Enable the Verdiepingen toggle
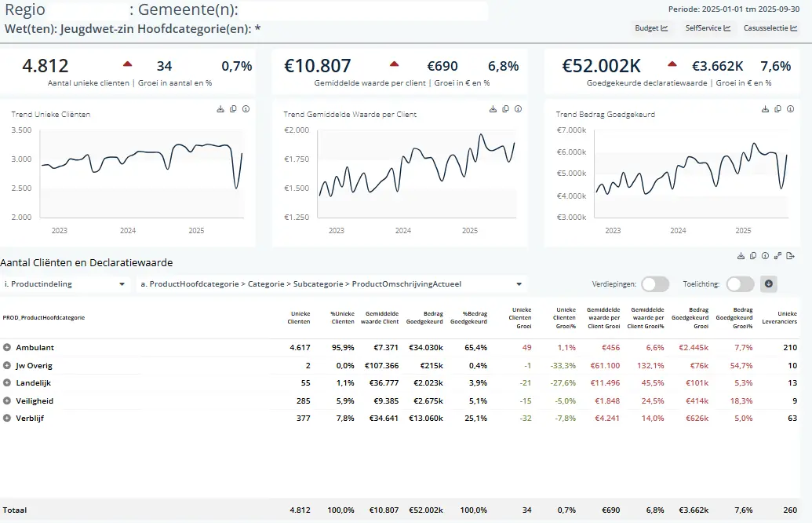 [655, 284]
